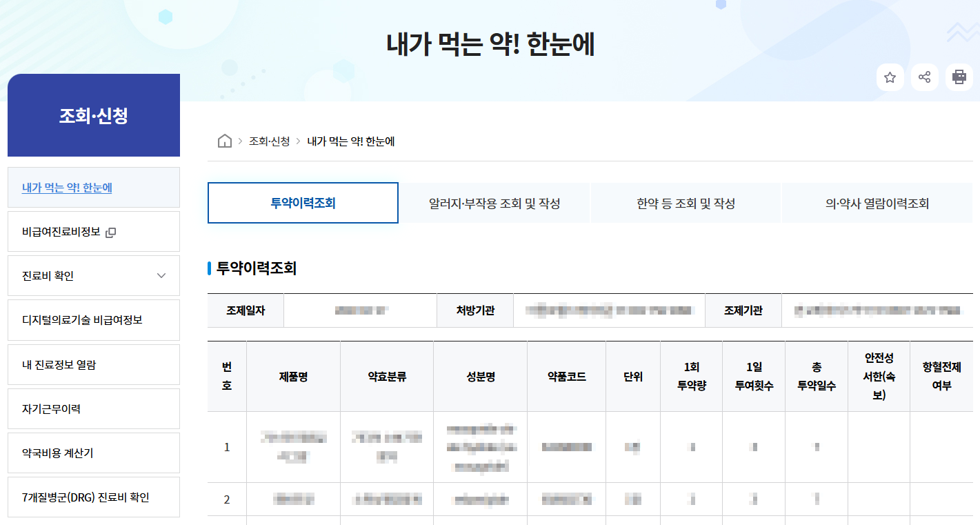
Task: Click the active 투약이력조회 tab
Action: (303, 202)
